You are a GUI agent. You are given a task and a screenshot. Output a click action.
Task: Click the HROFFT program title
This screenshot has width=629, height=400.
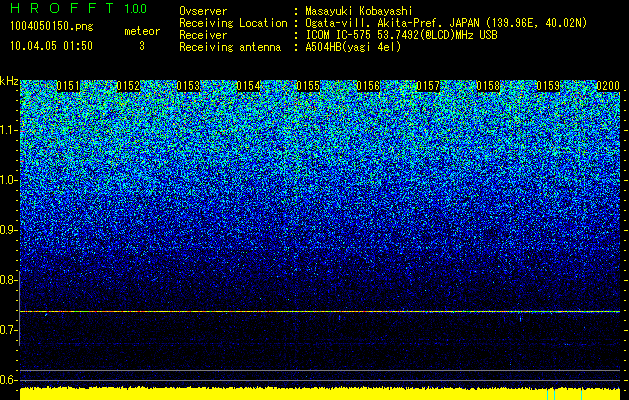62,8
